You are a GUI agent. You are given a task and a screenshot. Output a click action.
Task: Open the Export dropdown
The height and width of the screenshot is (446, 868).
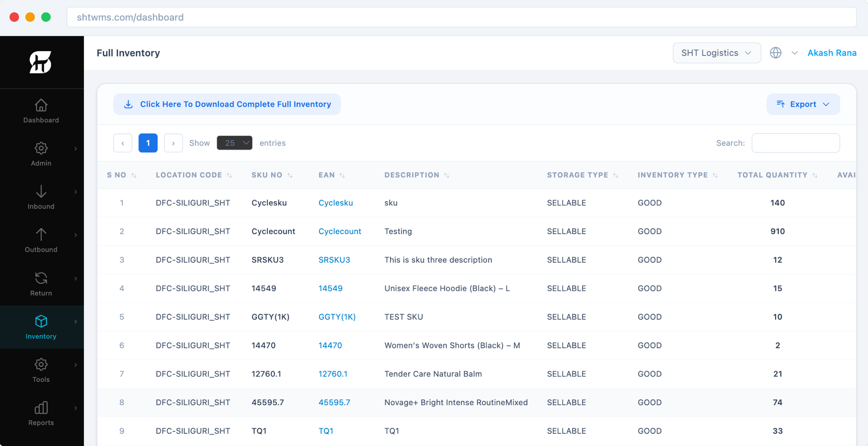click(x=803, y=104)
